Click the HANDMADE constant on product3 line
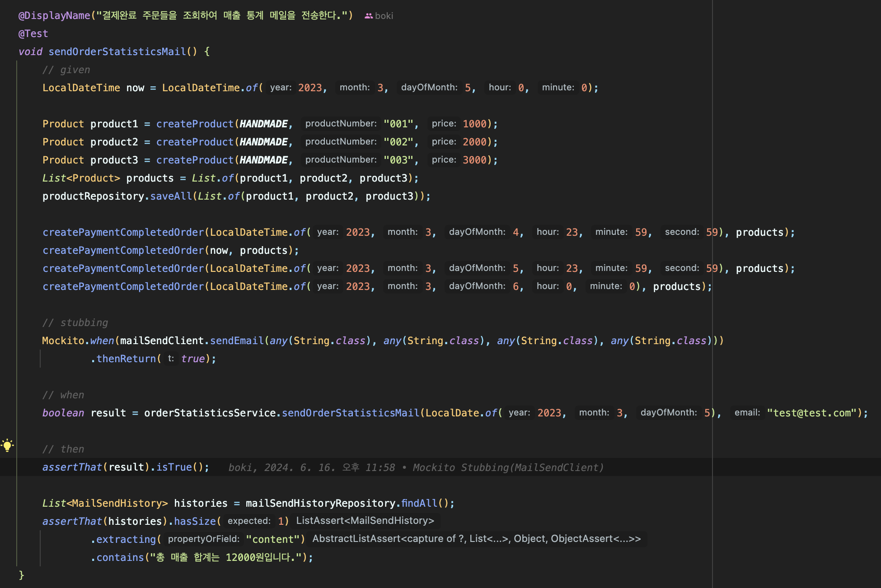The image size is (881, 588). 263,160
